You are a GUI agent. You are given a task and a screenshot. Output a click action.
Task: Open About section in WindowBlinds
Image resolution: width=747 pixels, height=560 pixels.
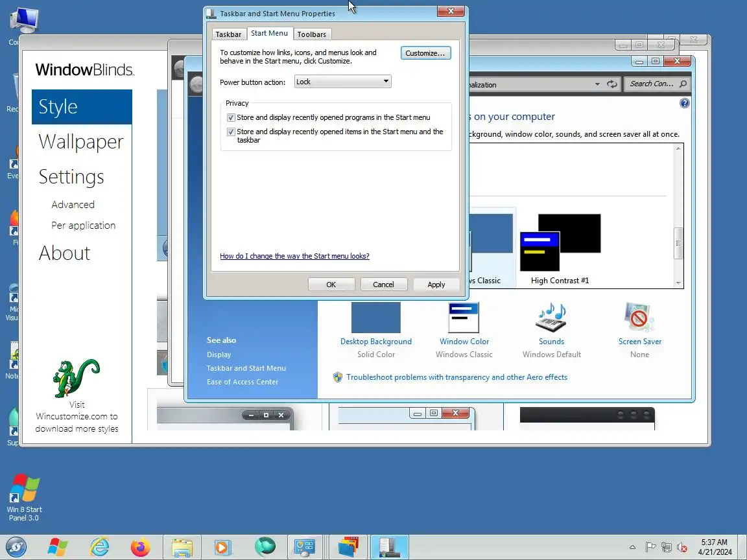coord(64,253)
